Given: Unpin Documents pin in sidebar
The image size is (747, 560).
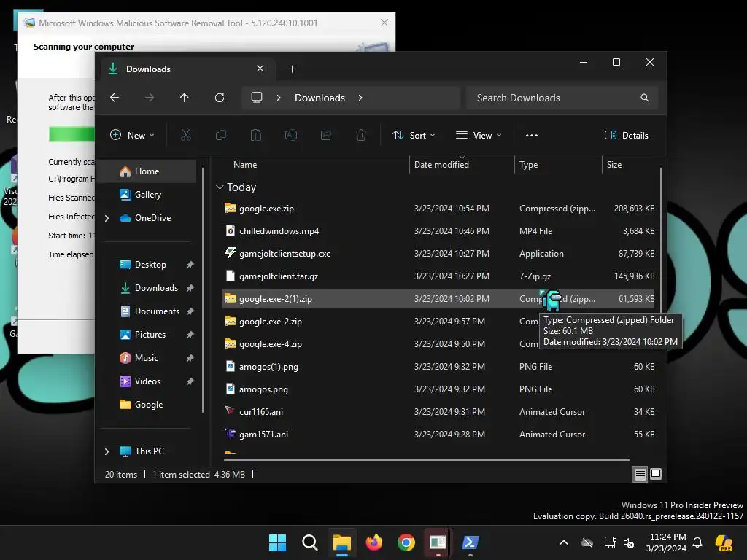Looking at the screenshot, I should pos(190,311).
